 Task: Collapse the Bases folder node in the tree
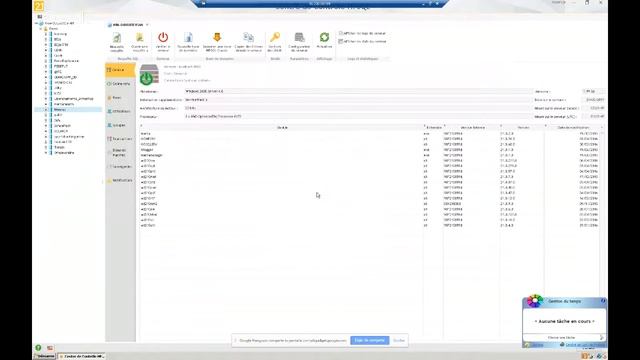click(x=41, y=29)
